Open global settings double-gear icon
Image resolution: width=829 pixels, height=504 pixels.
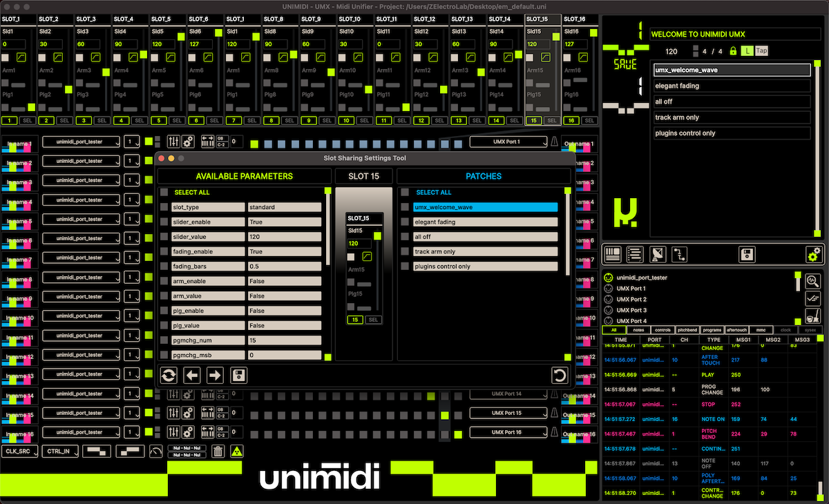tap(814, 254)
